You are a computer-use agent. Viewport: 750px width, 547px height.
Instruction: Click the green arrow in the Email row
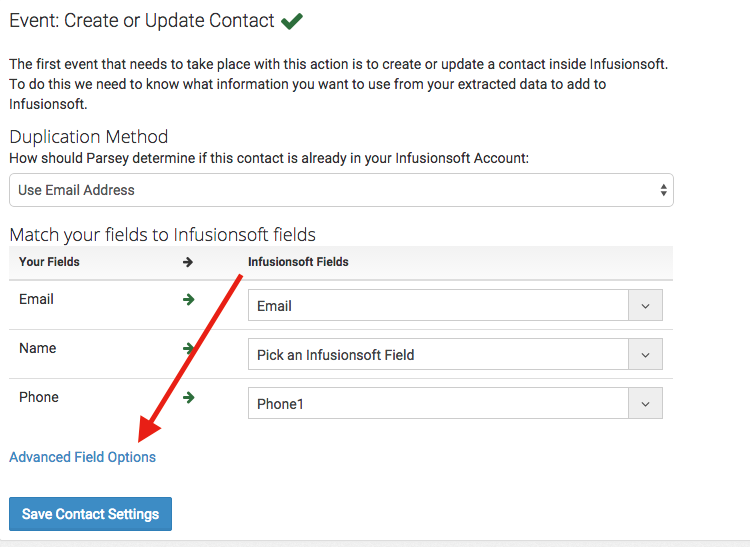(189, 300)
